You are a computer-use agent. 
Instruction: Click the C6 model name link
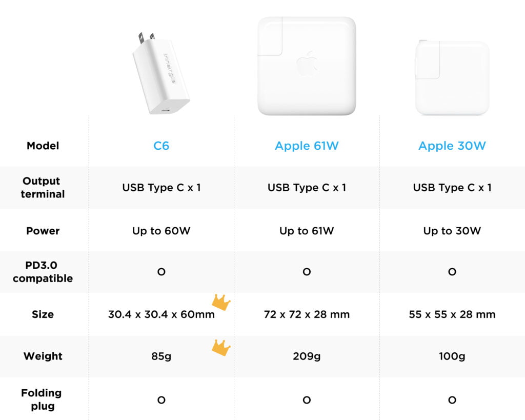tap(161, 146)
